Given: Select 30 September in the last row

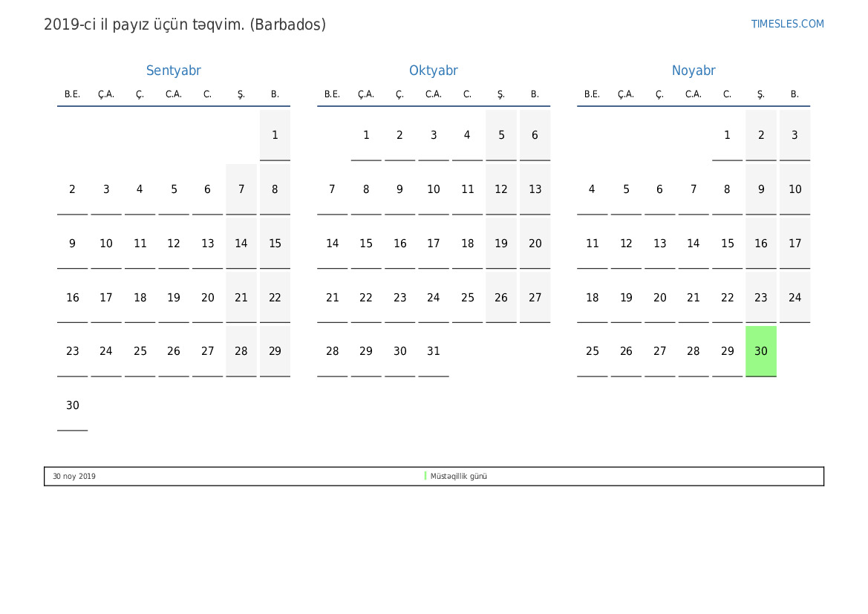Looking at the screenshot, I should click(x=72, y=405).
